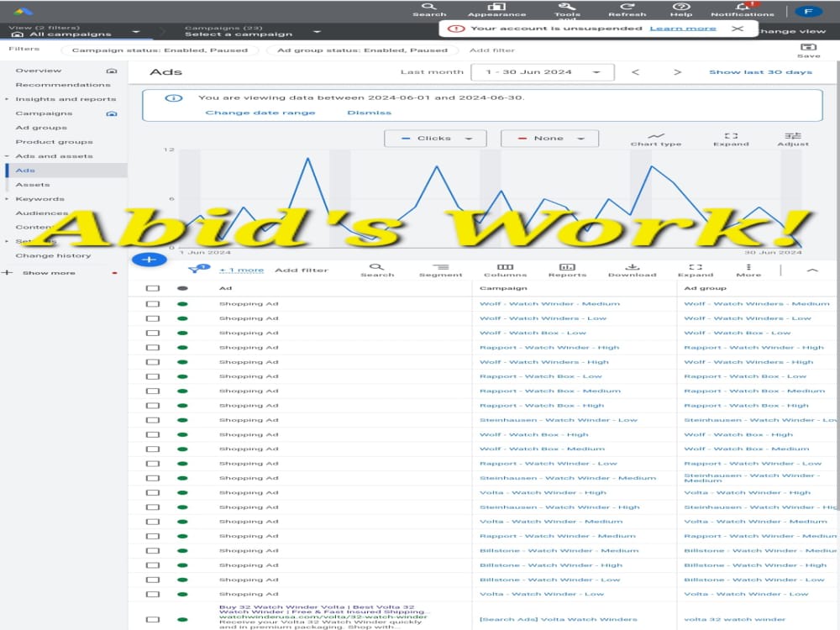Select checkbox for Rapport - Watch Box - Medium row
Image resolution: width=840 pixels, height=630 pixels.
153,391
